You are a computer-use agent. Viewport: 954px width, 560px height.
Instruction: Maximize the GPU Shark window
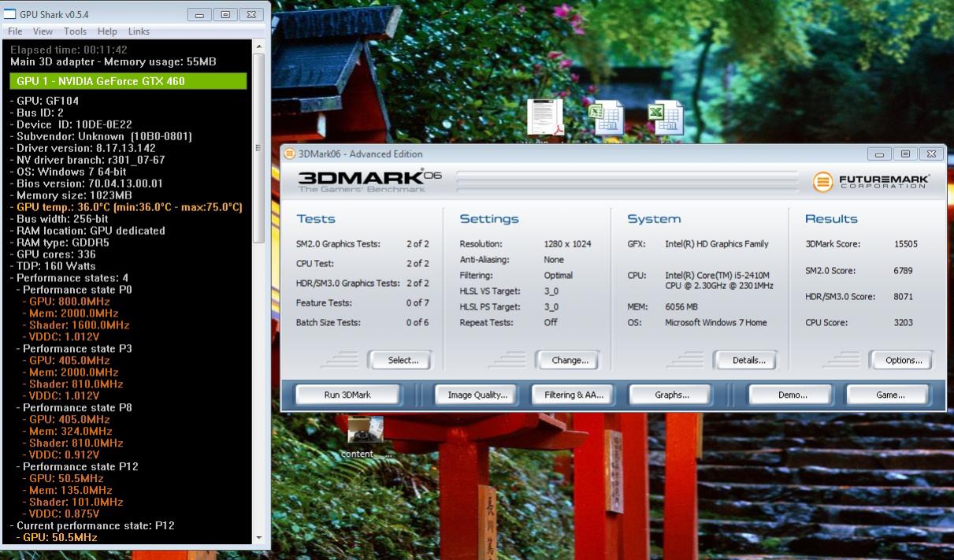coord(225,14)
